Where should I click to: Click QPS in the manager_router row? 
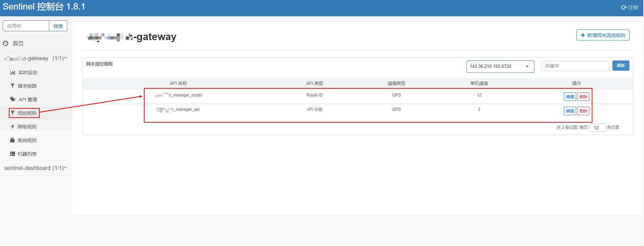396,95
